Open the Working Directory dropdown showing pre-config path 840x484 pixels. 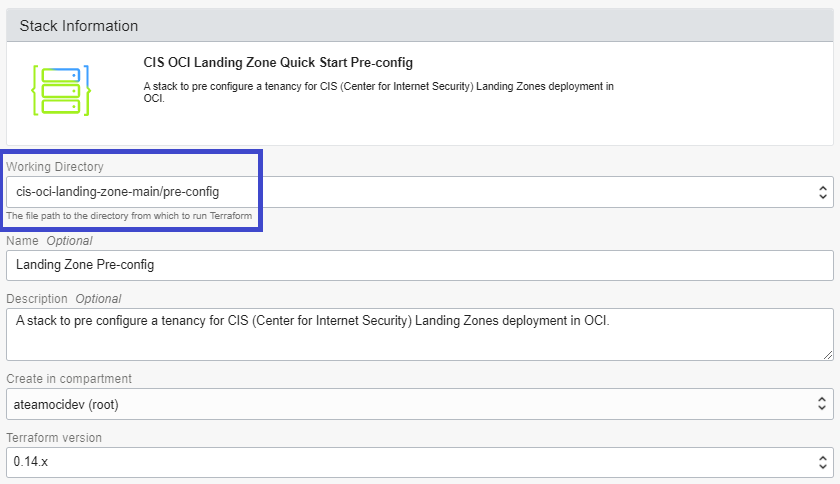(x=400, y=191)
